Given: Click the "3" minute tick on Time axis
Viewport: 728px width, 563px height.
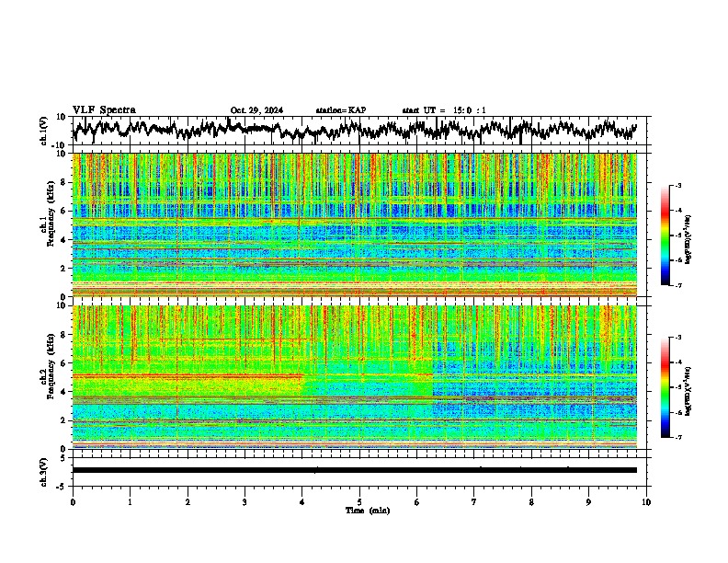Looking at the screenshot, I should pyautogui.click(x=245, y=502).
